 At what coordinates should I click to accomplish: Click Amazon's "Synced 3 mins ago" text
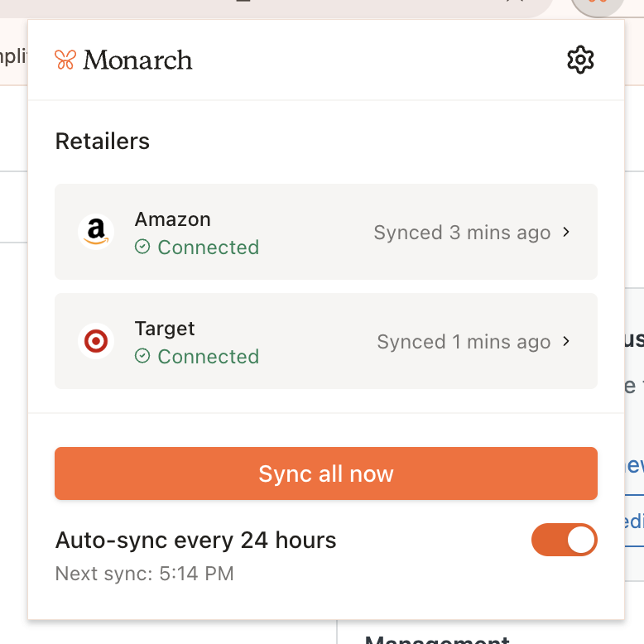[462, 233]
